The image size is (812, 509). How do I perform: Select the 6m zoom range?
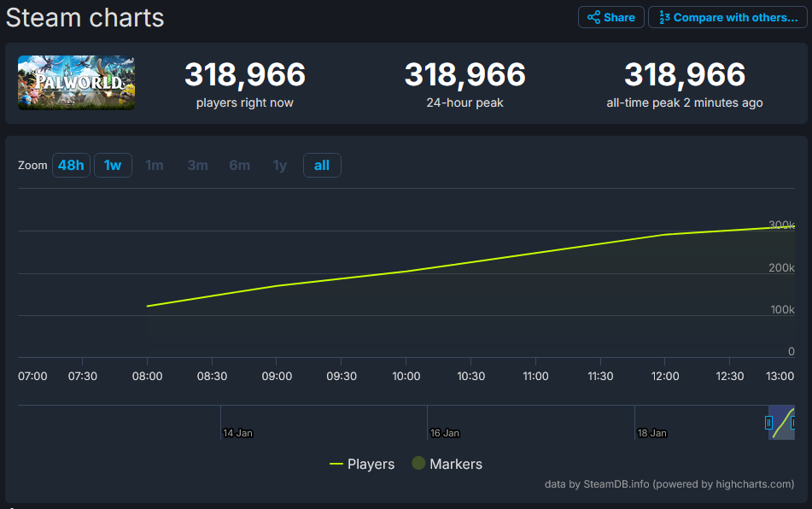(x=239, y=165)
